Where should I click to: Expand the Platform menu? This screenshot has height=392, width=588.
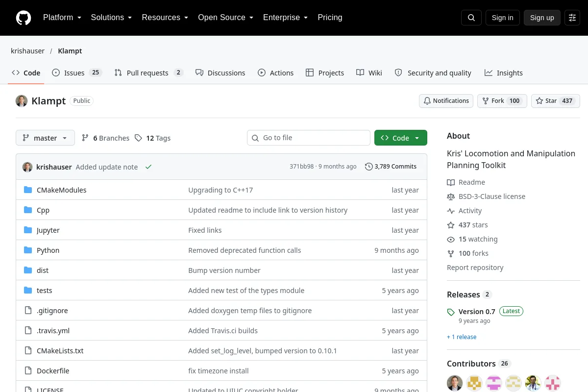pos(62,18)
